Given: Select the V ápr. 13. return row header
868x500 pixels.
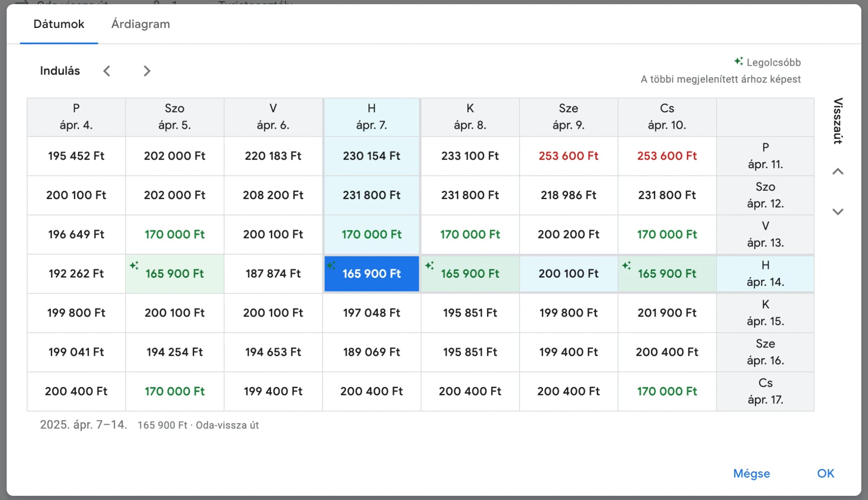Looking at the screenshot, I should pos(765,234).
